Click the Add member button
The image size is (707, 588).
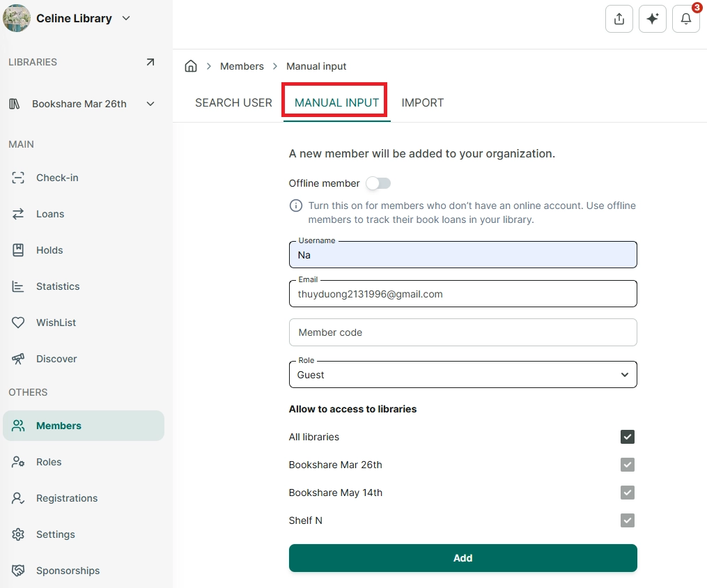coord(463,558)
